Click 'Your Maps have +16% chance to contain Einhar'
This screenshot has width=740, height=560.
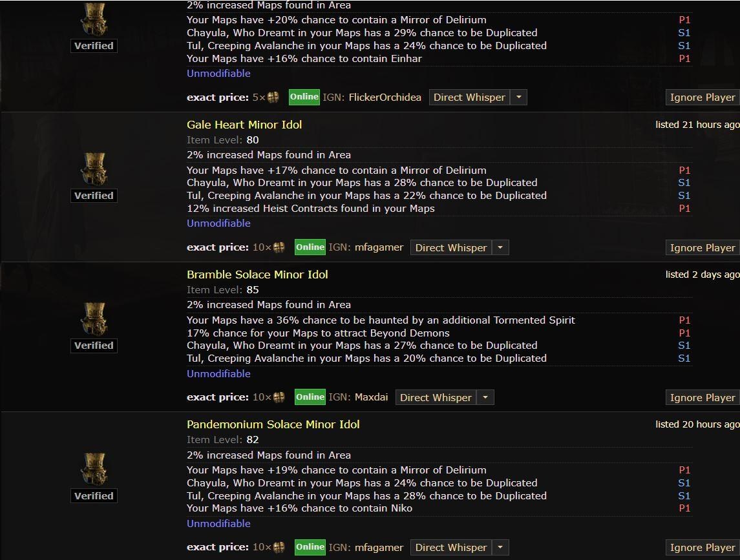pos(304,59)
